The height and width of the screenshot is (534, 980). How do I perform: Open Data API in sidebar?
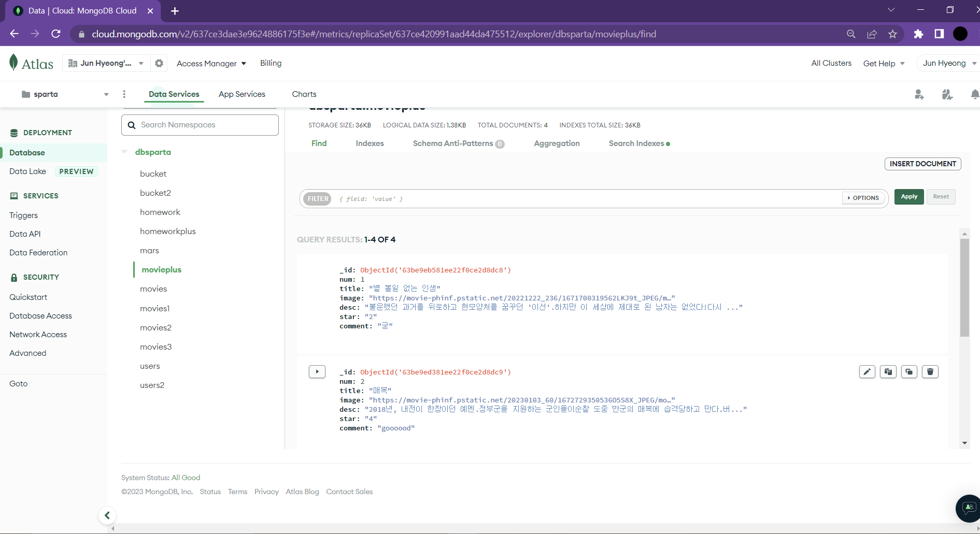coord(25,234)
